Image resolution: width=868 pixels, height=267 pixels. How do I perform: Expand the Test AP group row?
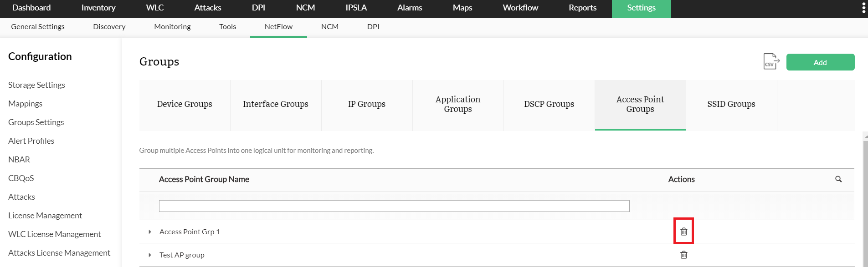tap(150, 255)
